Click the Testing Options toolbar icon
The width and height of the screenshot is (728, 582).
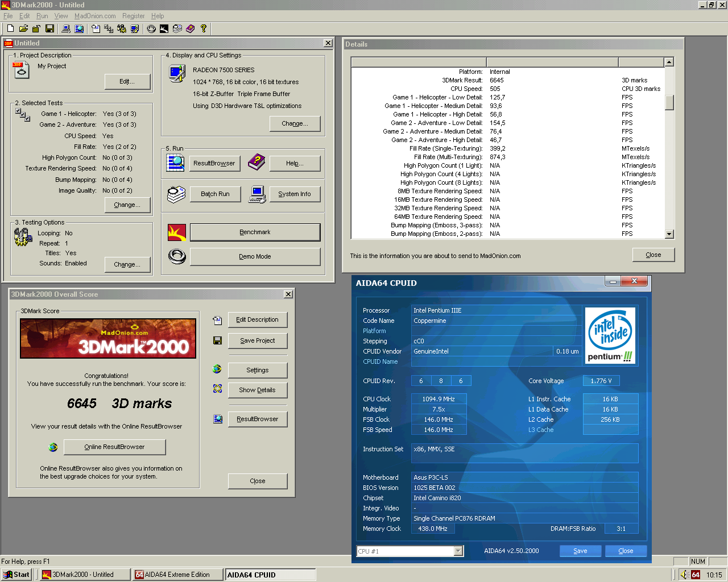coord(122,28)
